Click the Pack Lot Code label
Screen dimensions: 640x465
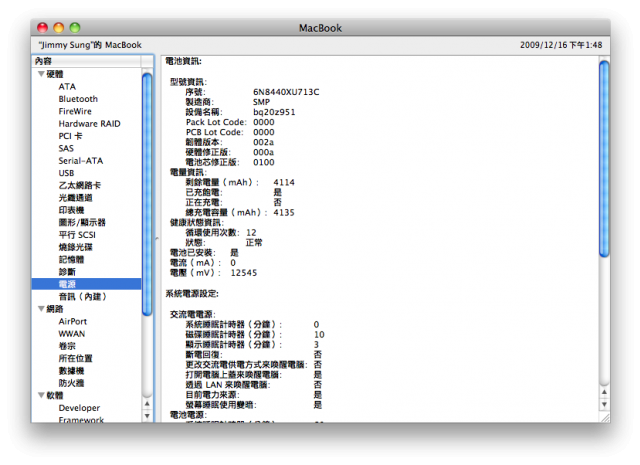[216, 122]
